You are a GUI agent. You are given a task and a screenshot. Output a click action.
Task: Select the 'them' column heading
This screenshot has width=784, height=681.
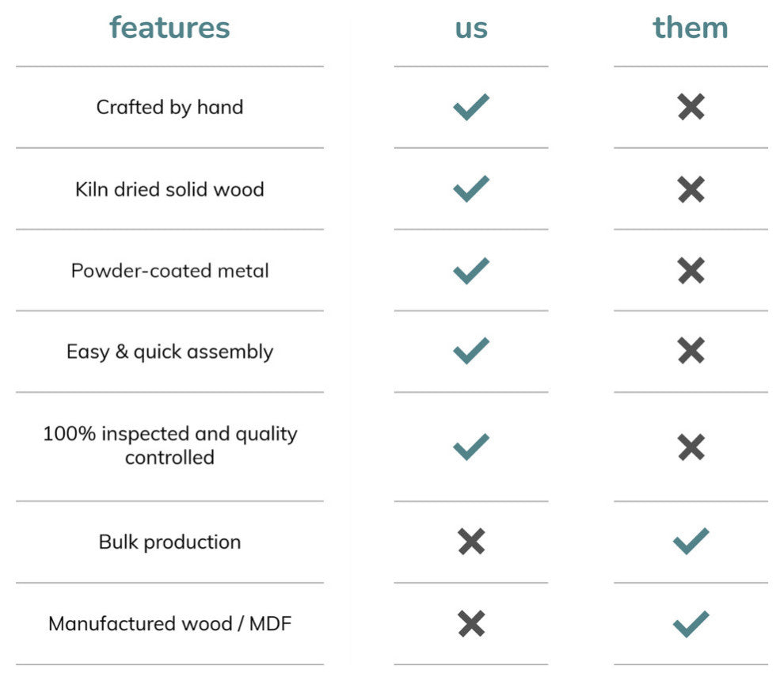(x=691, y=28)
